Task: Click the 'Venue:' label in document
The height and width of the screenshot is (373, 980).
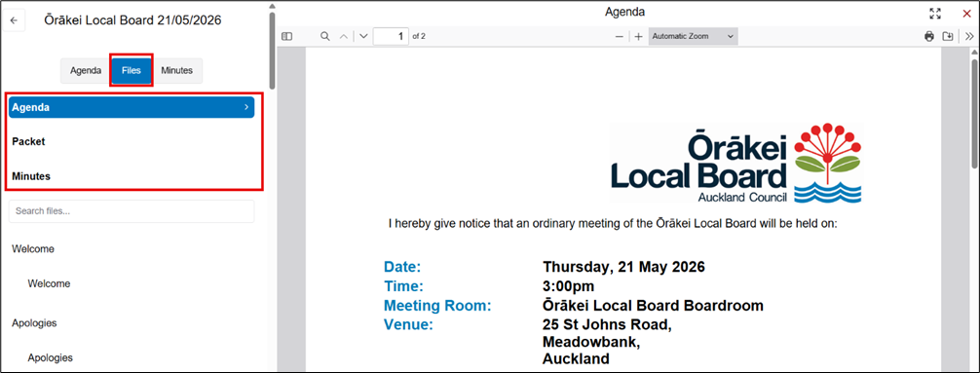Action: tap(408, 325)
